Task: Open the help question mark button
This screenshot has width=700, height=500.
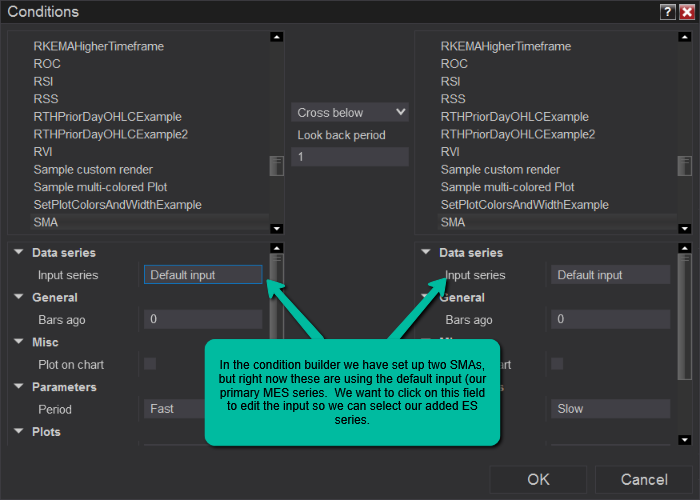Action: tap(667, 12)
